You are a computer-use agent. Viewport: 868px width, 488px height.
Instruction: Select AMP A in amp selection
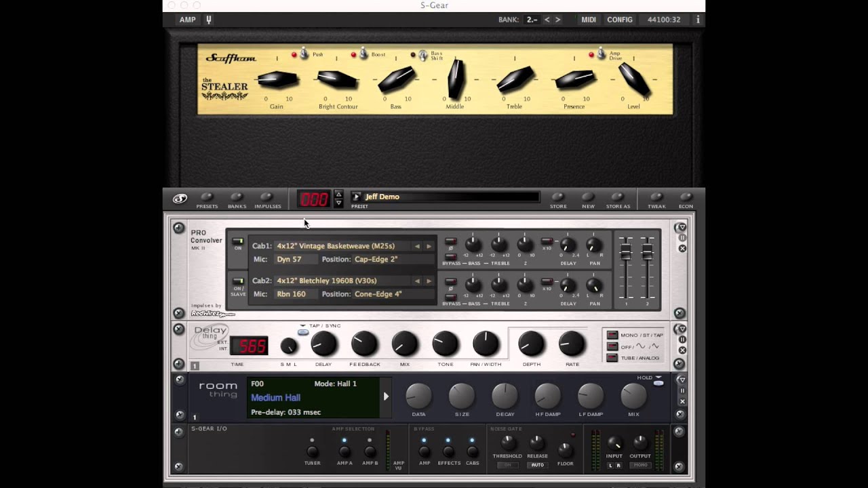tap(344, 451)
